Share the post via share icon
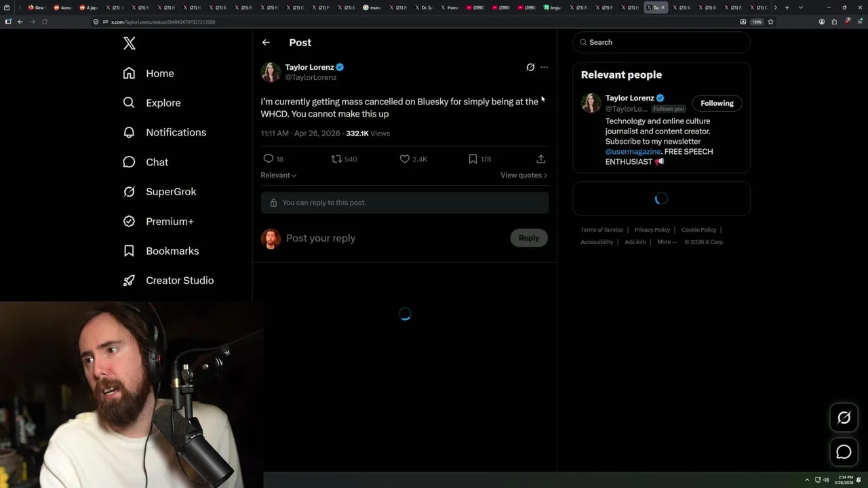Viewport: 868px width, 488px height. (540, 159)
